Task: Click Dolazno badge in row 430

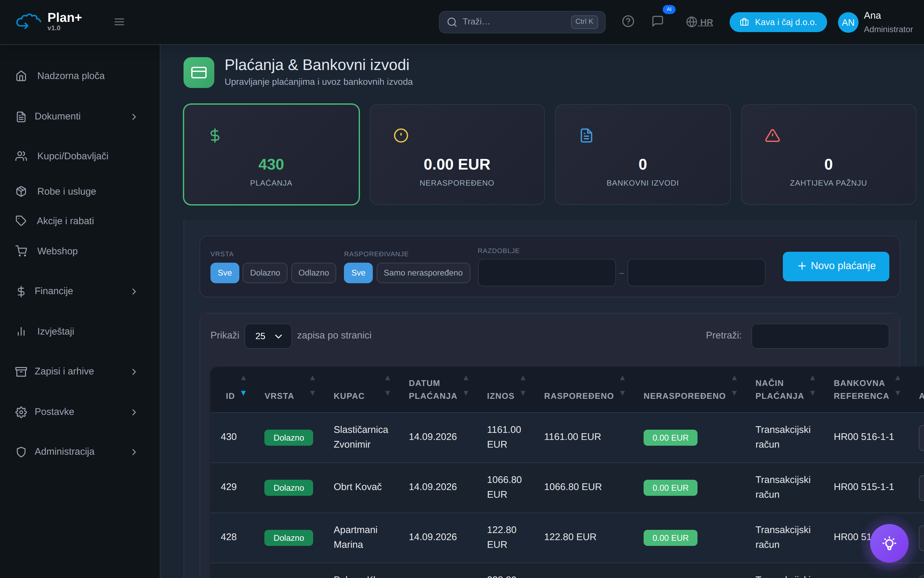Action: point(289,438)
